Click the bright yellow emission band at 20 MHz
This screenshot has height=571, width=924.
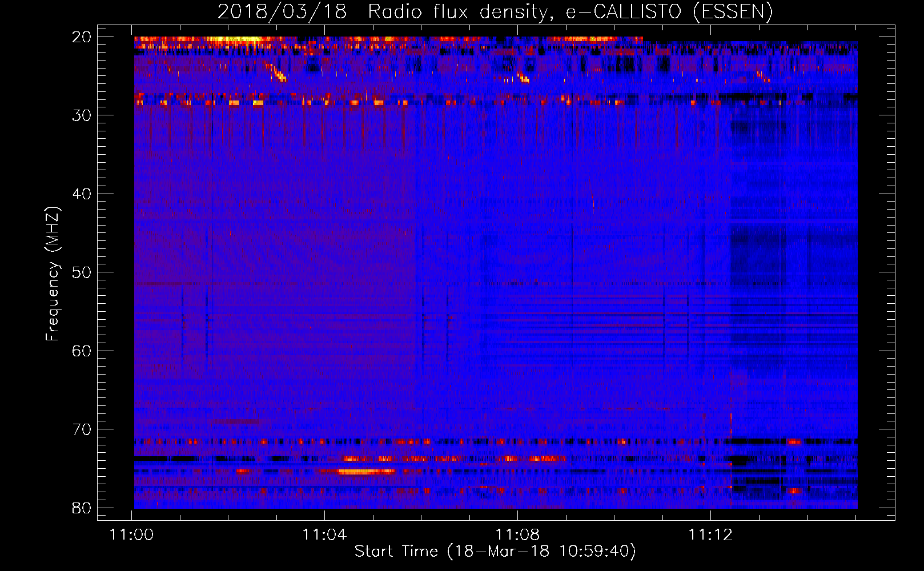tap(234, 39)
